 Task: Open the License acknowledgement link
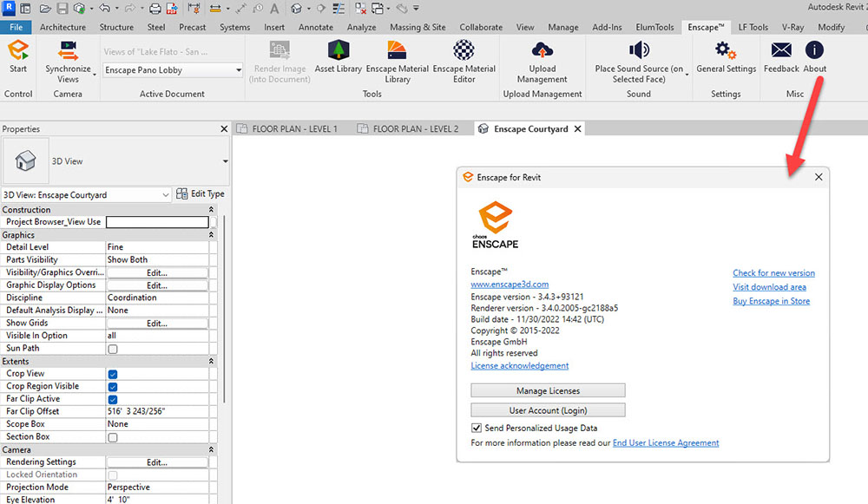coord(519,366)
